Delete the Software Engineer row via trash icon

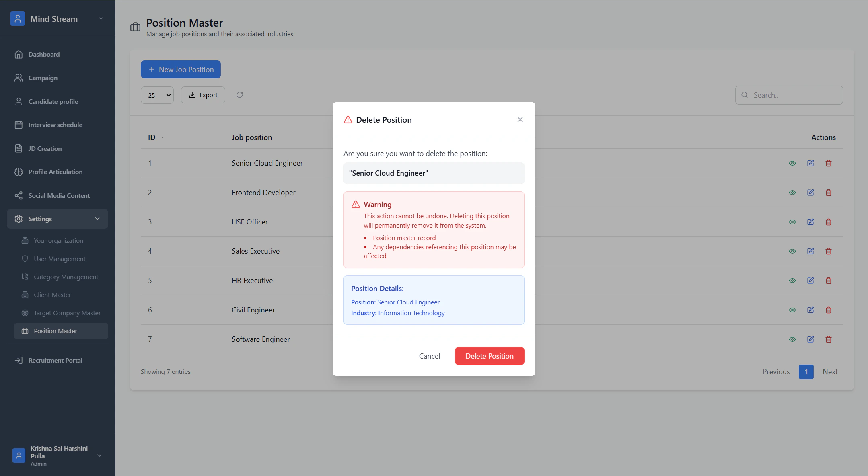(829, 339)
